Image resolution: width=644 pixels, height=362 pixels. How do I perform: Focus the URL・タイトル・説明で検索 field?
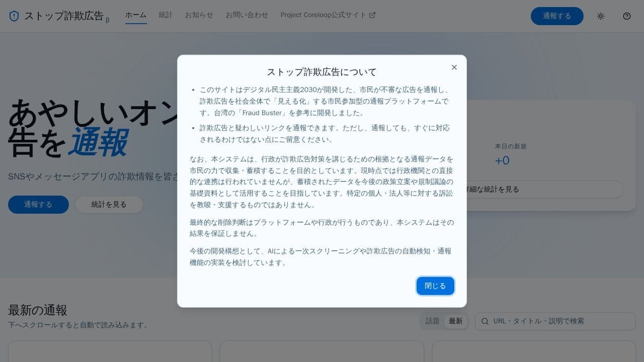tap(555, 321)
